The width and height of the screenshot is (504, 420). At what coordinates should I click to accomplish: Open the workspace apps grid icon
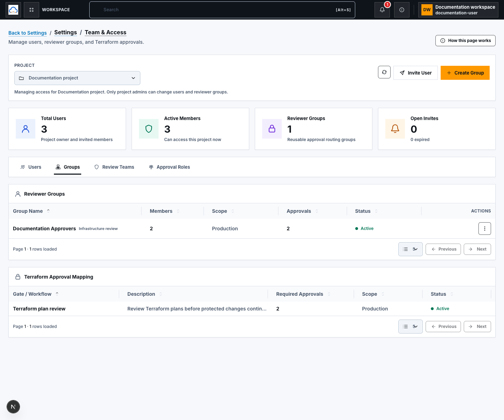31,10
